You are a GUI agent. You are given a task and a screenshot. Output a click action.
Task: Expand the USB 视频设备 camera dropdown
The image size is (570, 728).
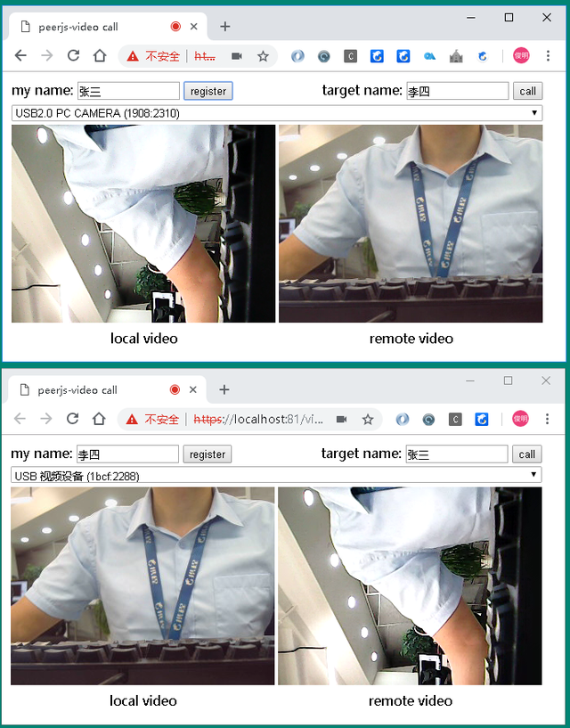coord(276,476)
